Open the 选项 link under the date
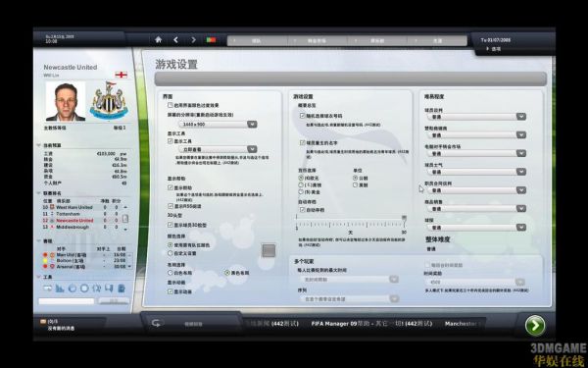The width and height of the screenshot is (588, 368). [x=496, y=49]
